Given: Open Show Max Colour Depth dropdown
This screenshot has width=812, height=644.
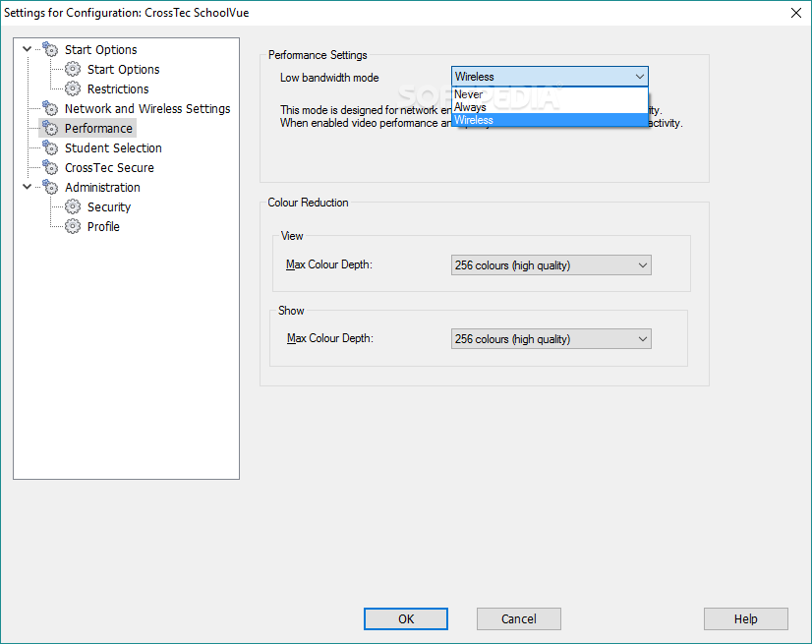Looking at the screenshot, I should [643, 339].
